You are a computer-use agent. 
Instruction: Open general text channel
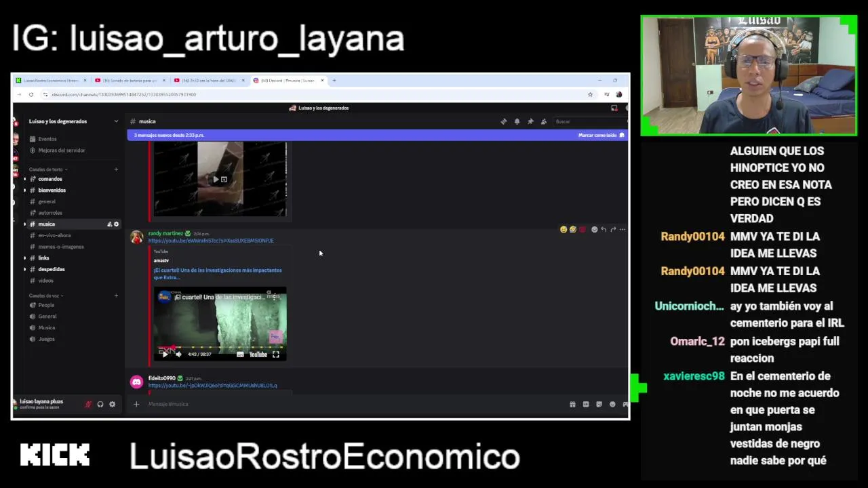coord(73,201)
